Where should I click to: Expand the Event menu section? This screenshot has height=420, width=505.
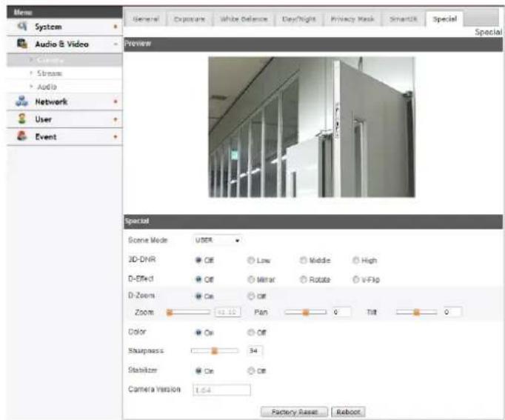[116, 137]
